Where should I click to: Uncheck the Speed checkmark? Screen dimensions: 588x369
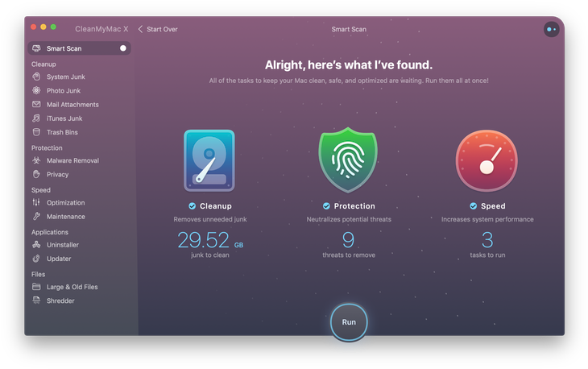point(474,206)
